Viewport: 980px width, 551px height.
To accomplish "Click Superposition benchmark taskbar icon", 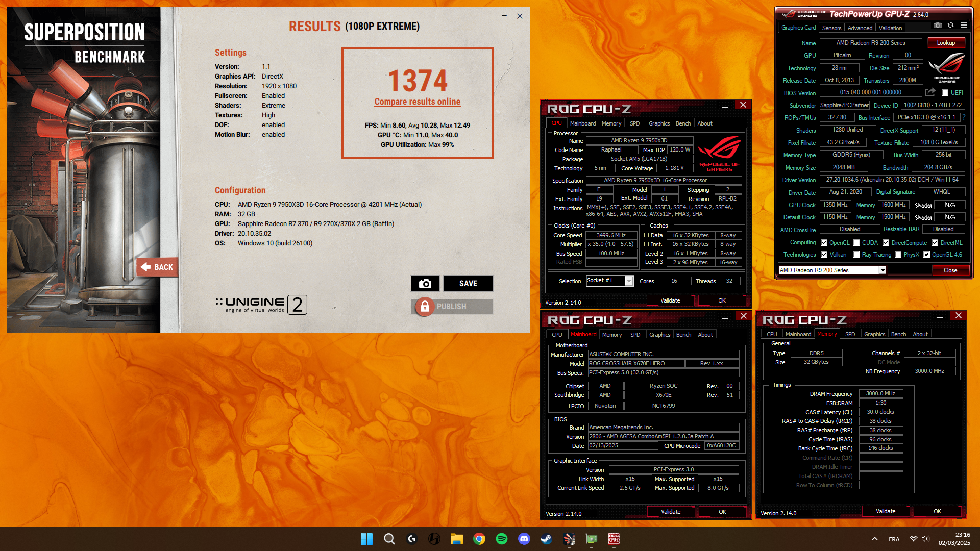I will click(569, 539).
